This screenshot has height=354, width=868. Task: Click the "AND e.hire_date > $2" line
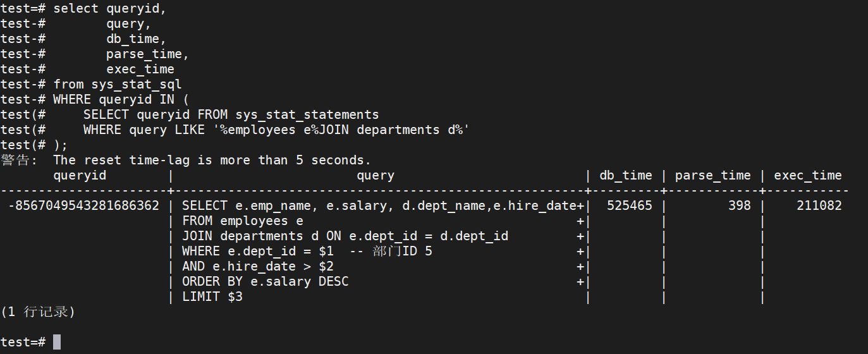pyautogui.click(x=257, y=266)
